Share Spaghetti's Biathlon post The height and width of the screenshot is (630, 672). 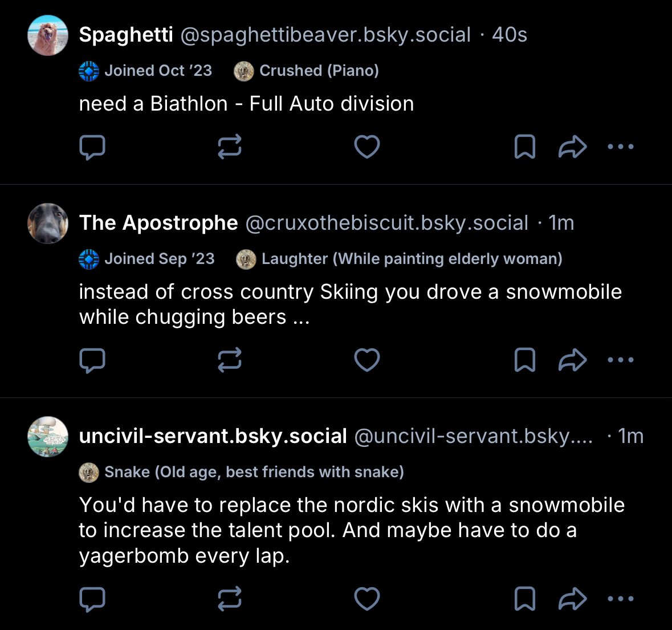click(x=572, y=147)
